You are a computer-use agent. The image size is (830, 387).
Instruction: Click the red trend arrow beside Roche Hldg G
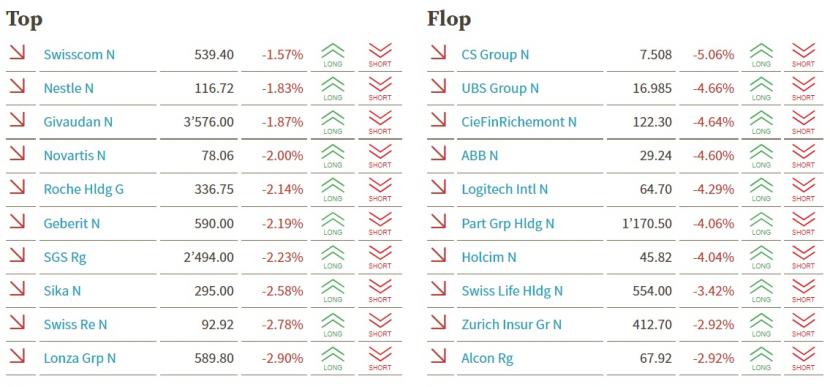coord(17,187)
